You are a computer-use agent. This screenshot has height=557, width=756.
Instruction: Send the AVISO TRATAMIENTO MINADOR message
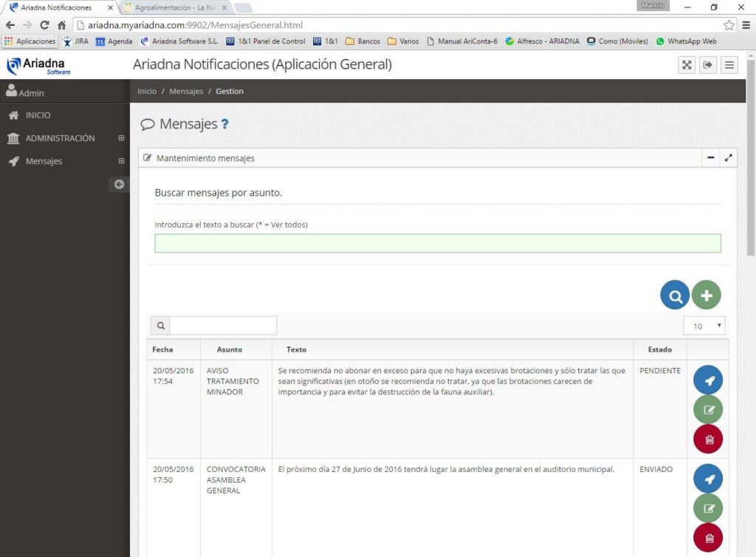(707, 380)
